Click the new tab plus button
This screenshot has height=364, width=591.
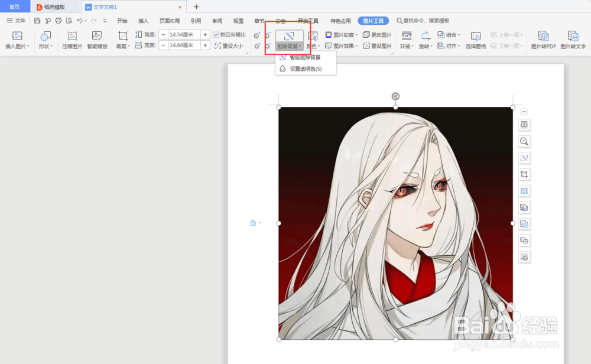click(196, 6)
